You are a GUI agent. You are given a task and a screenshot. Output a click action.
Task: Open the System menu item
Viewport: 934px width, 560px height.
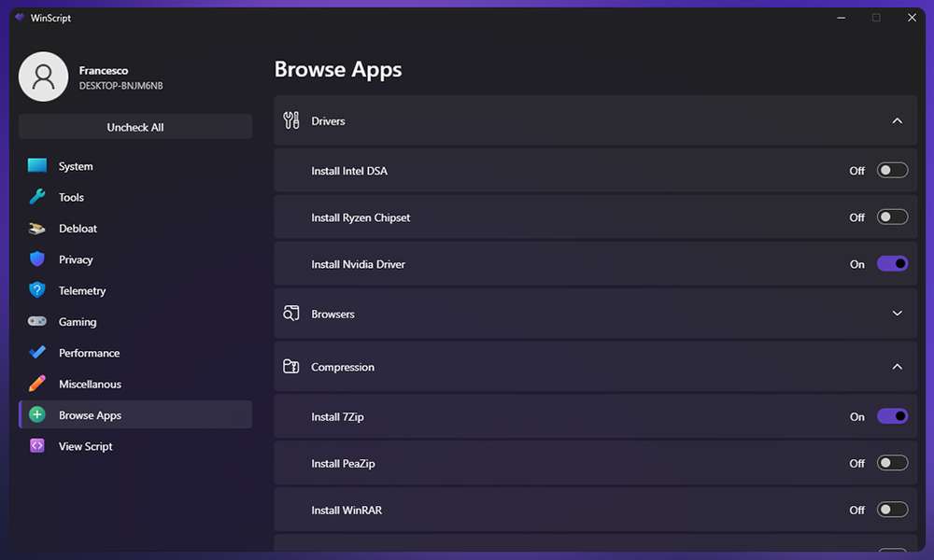pyautogui.click(x=135, y=166)
